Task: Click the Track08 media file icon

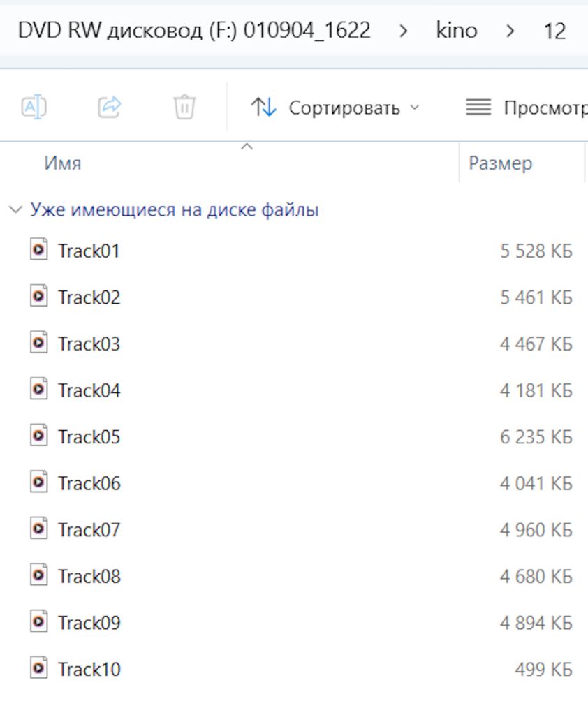Action: point(39,575)
